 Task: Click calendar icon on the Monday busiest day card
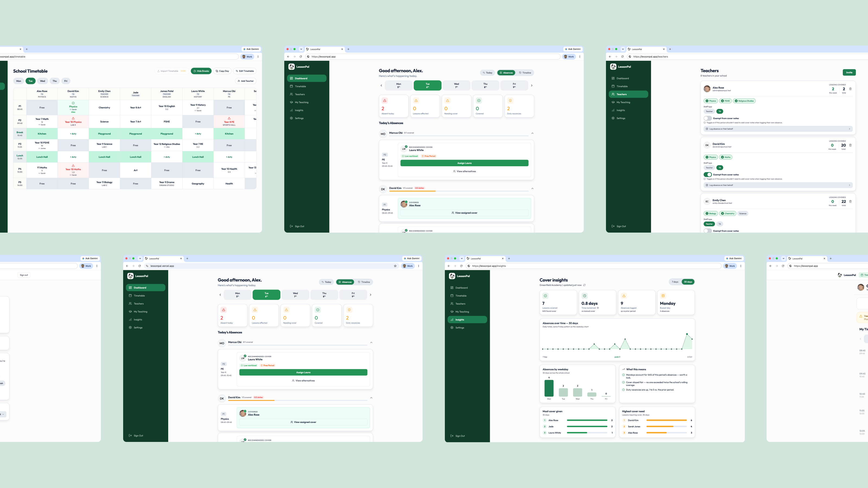tap(663, 296)
